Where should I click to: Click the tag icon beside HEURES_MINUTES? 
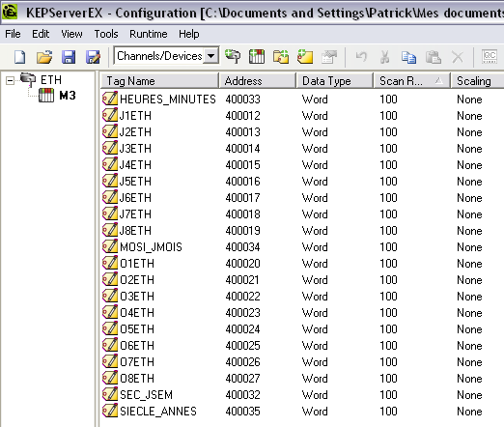[110, 99]
